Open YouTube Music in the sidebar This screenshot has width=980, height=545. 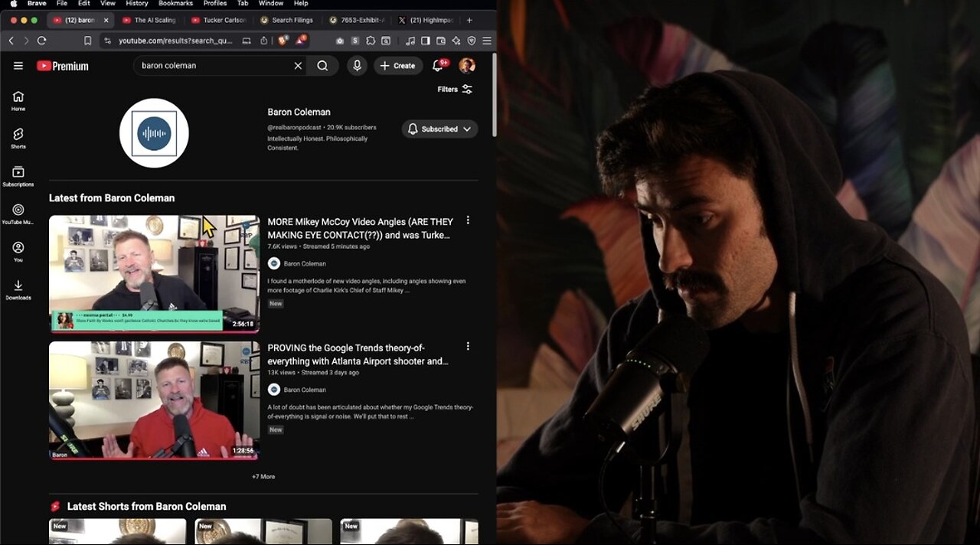click(18, 214)
